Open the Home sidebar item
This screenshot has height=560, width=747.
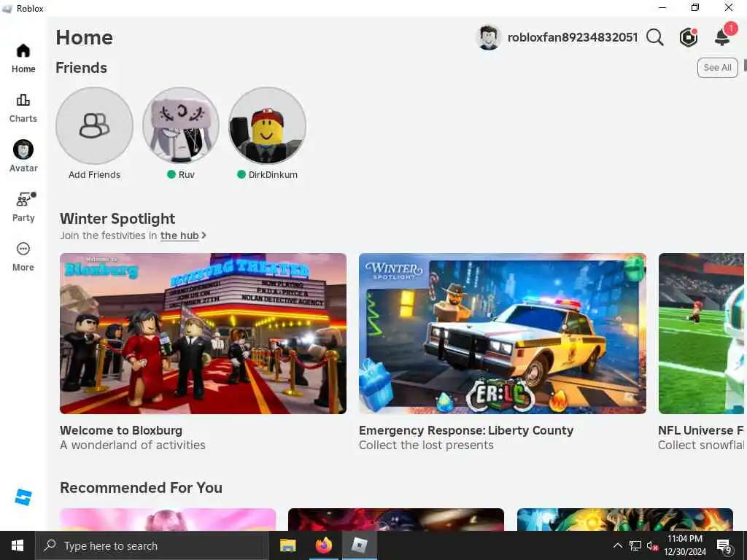point(23,58)
